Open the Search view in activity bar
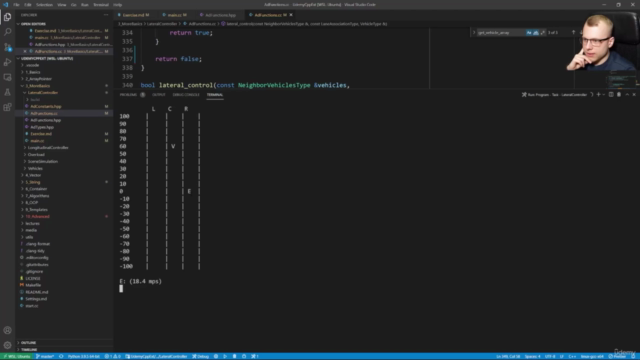Image resolution: width=640 pixels, height=360 pixels. tap(7, 32)
